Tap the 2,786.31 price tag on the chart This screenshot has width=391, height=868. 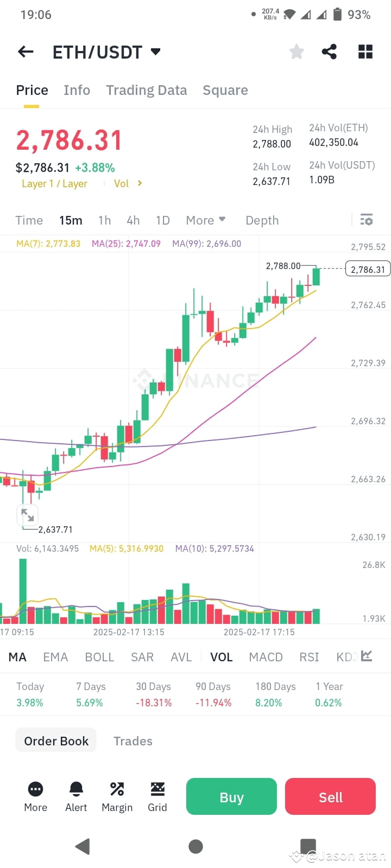pyautogui.click(x=368, y=269)
